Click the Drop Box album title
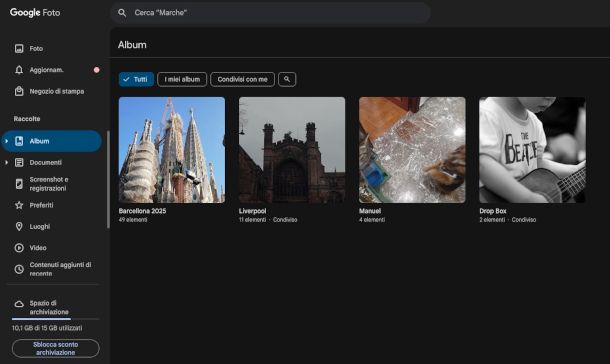Screen dimensions: 610x364 (493, 211)
